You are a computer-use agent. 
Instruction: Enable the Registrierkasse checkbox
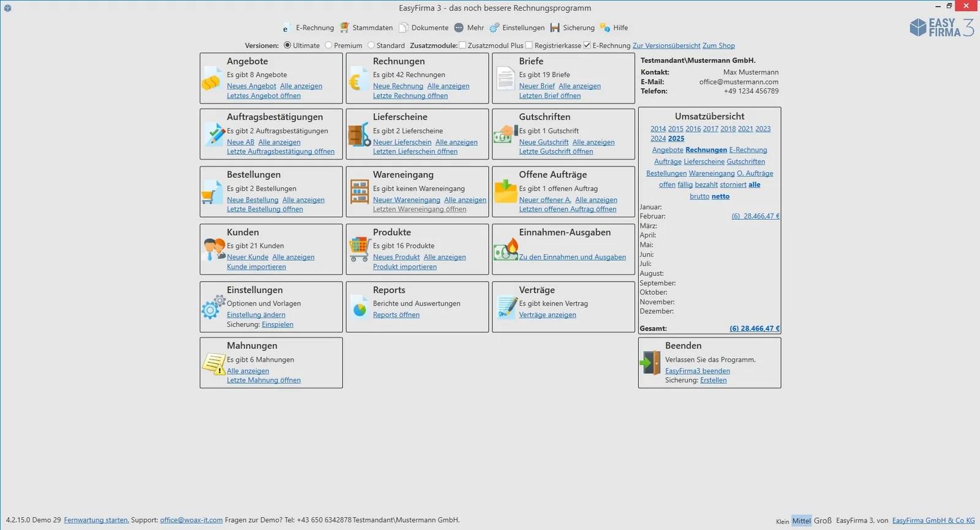click(x=529, y=45)
